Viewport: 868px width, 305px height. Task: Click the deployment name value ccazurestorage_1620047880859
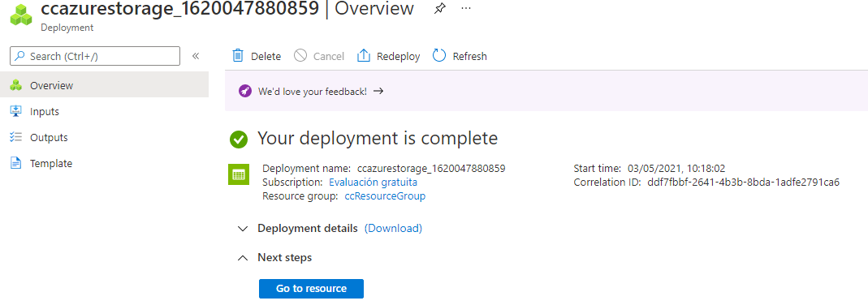point(431,169)
